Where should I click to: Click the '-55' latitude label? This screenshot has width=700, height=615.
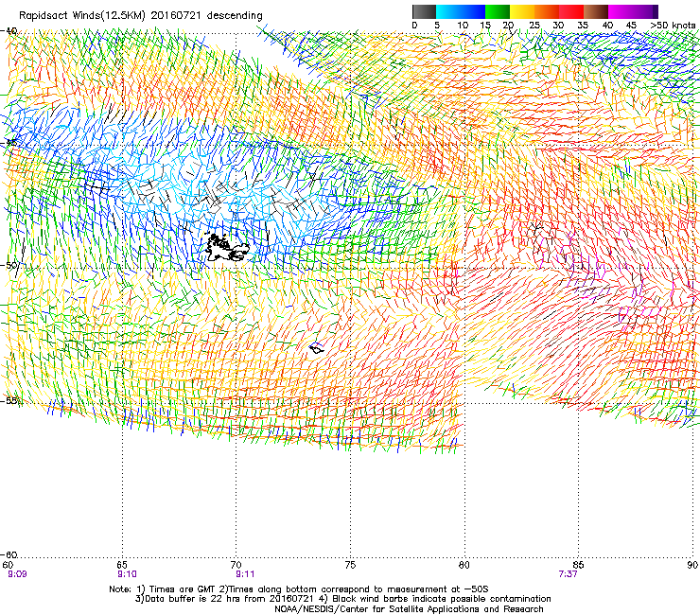(x=9, y=400)
